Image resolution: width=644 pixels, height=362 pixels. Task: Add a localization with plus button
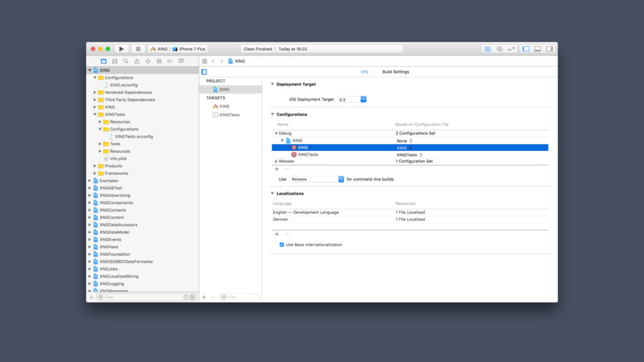[277, 234]
